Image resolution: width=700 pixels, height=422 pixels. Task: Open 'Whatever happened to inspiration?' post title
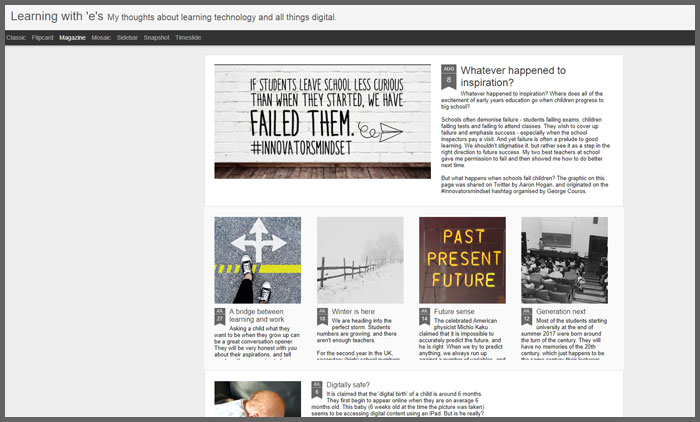pos(513,76)
